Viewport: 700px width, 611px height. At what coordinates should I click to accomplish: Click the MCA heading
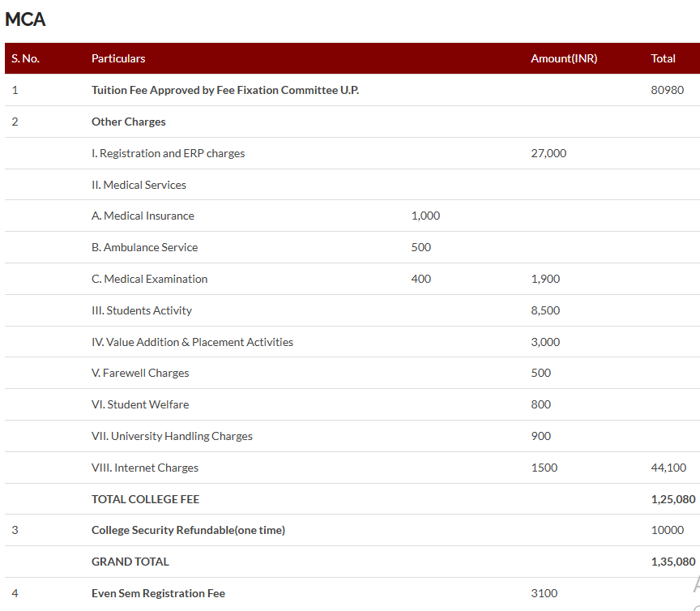(x=25, y=19)
